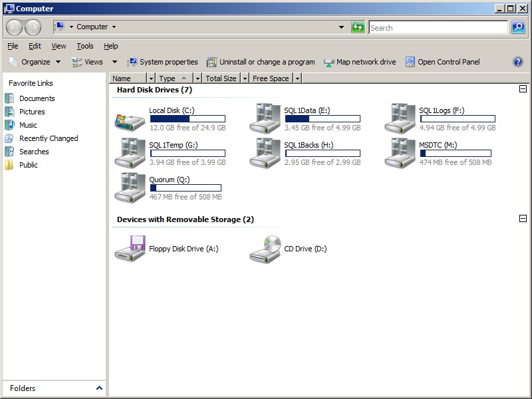The image size is (532, 399).
Task: Select the SQL1Logs (F:) drive icon
Action: [400, 119]
